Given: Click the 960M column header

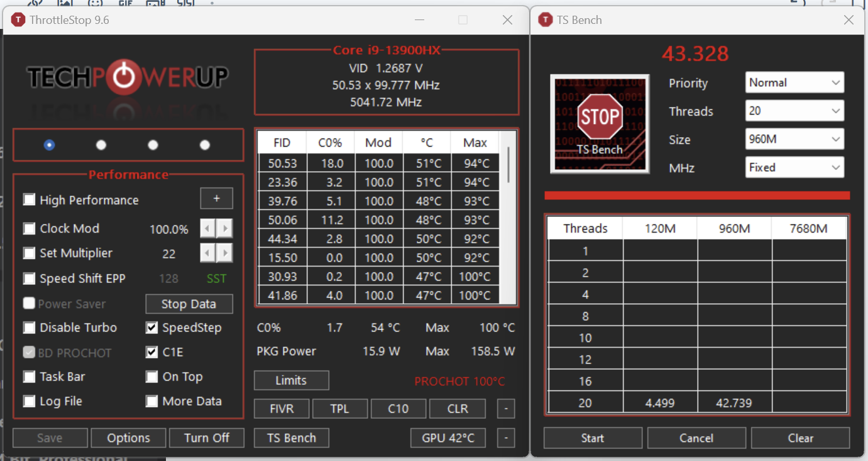Looking at the screenshot, I should tap(734, 228).
